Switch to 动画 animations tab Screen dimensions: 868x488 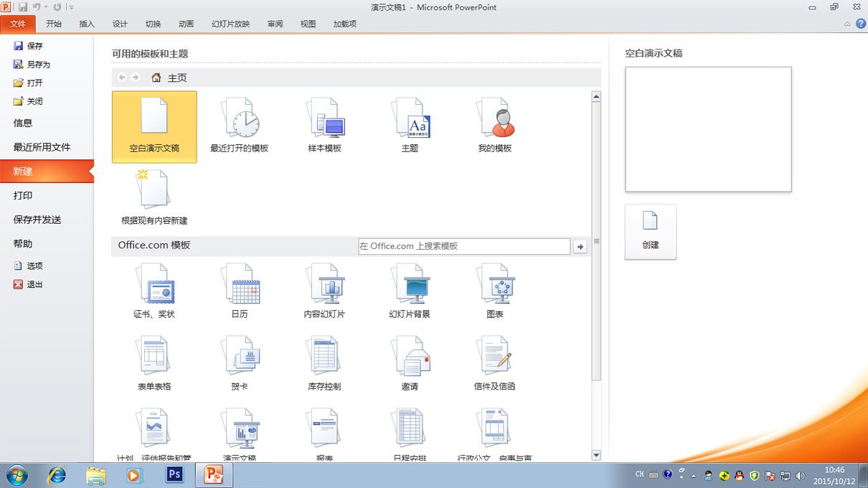pyautogui.click(x=186, y=24)
